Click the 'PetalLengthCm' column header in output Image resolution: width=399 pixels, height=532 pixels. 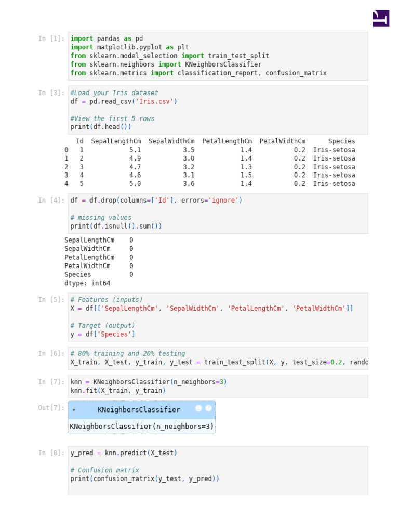227,141
